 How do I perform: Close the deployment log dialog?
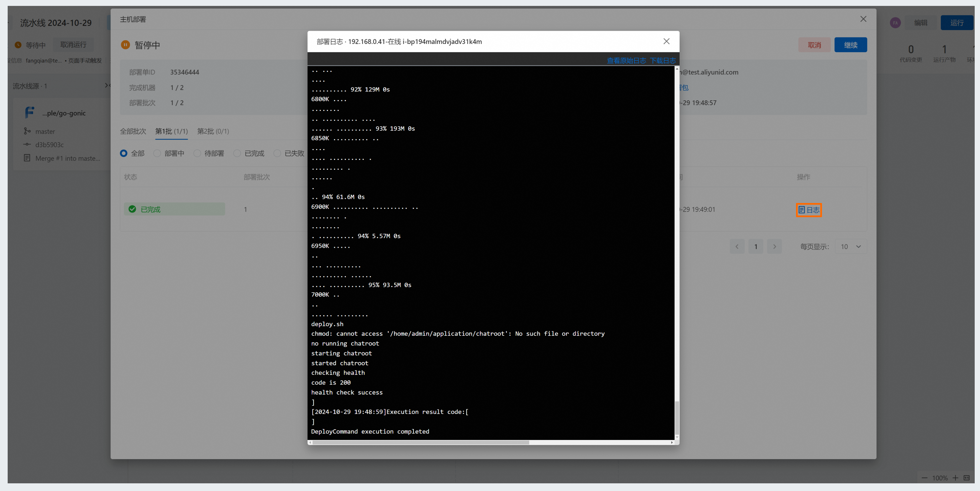(666, 41)
